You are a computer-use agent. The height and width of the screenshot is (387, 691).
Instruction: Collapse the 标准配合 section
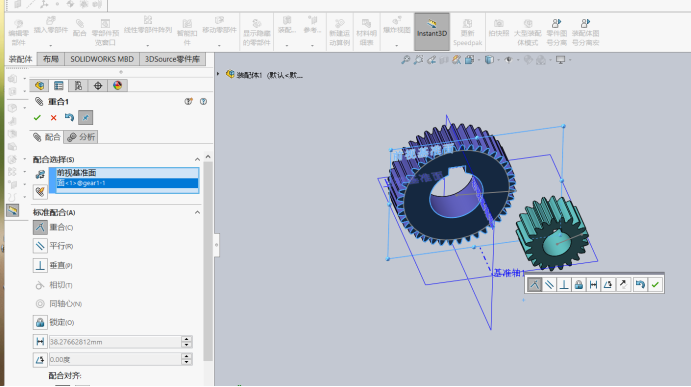pos(197,212)
